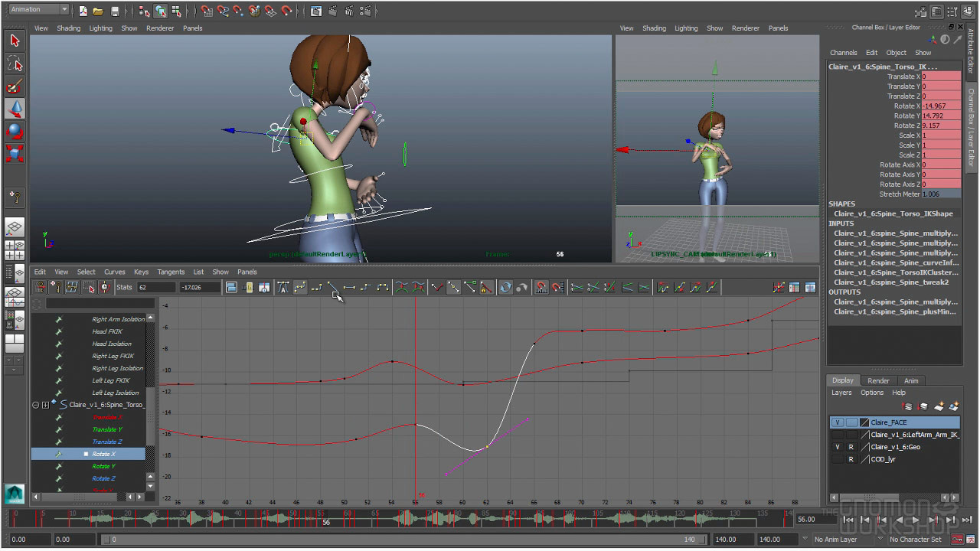Screen dimensions: 980x551
Task: Open the Tangents menu in Graph Editor
Action: [x=171, y=272]
